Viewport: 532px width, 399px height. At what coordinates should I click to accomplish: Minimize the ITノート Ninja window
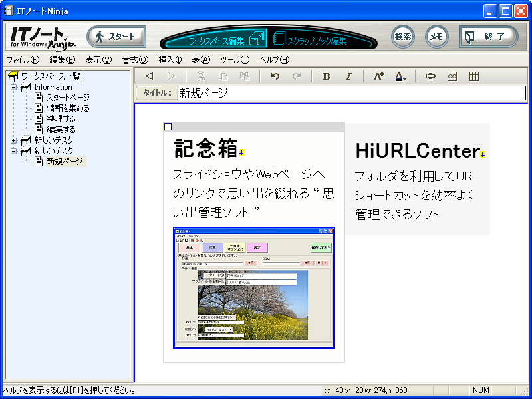489,11
